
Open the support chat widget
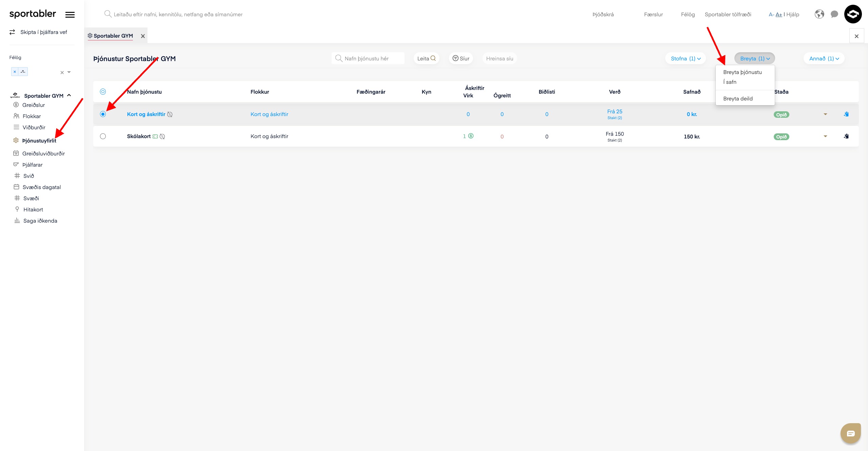(850, 433)
